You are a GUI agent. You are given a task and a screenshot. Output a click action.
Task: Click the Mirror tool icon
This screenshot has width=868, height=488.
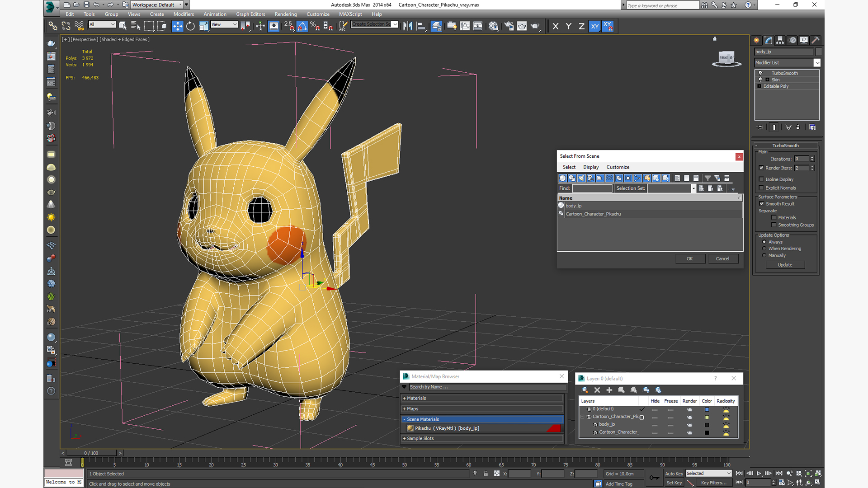tap(407, 26)
